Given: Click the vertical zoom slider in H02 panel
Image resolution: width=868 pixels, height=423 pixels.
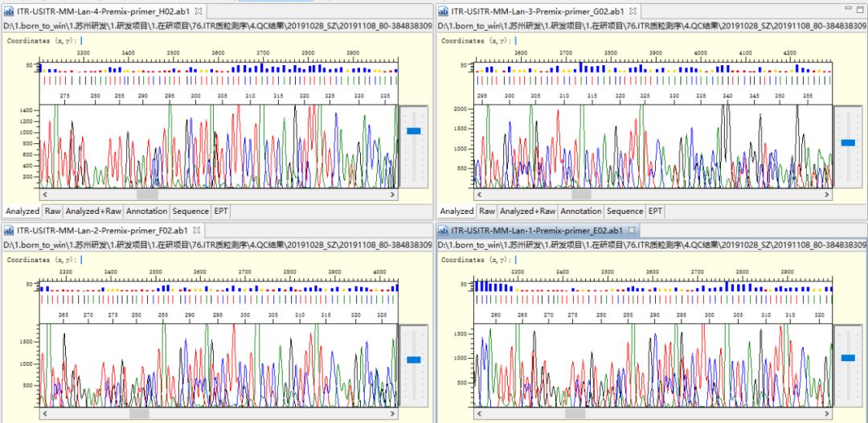Looking at the screenshot, I should pos(414,130).
